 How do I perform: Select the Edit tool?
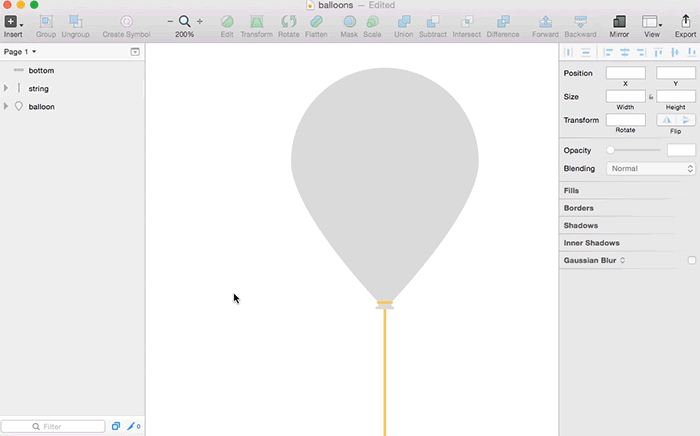coord(227,21)
